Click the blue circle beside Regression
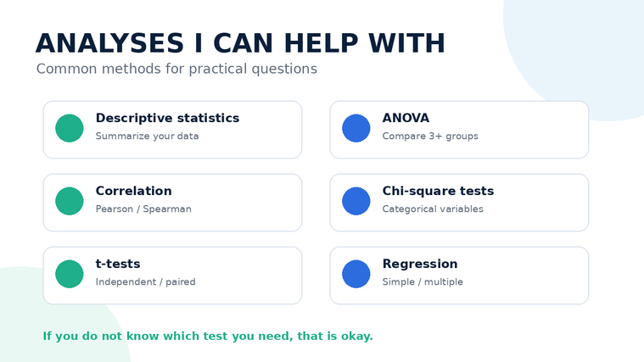 [356, 274]
